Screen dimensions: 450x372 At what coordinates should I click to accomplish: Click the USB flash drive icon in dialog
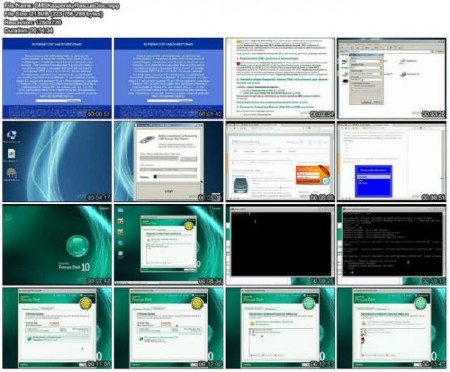147,139
